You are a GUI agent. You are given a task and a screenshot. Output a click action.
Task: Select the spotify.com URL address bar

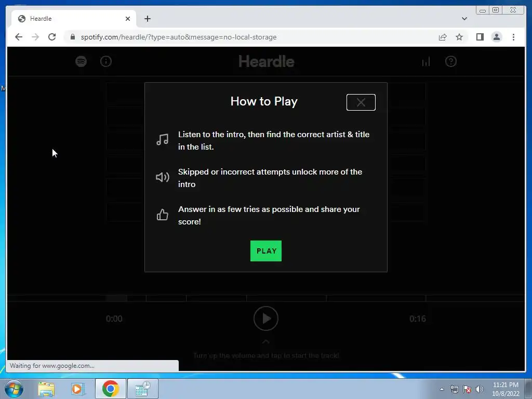coord(179,37)
